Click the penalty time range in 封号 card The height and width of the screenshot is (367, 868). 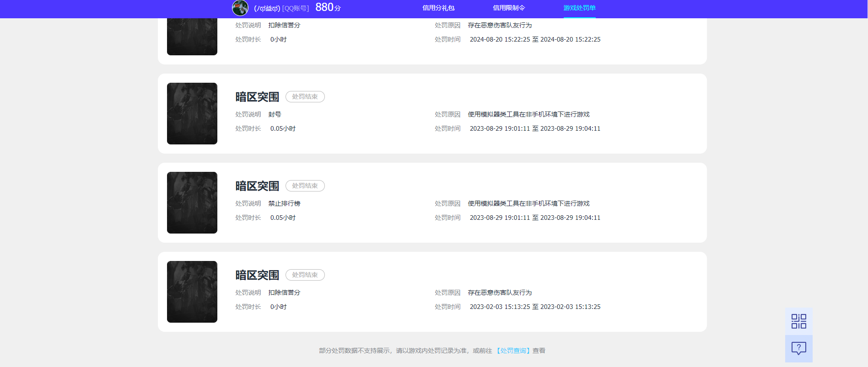pos(535,128)
